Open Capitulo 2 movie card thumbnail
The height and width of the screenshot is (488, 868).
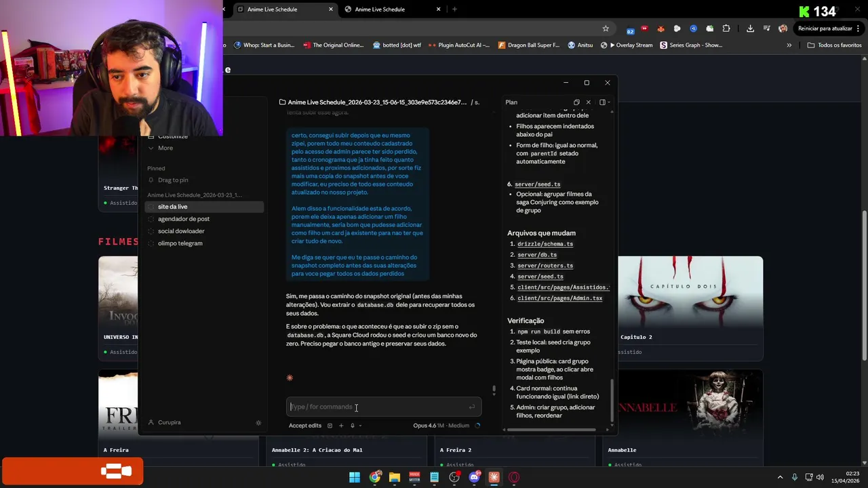[690, 291]
